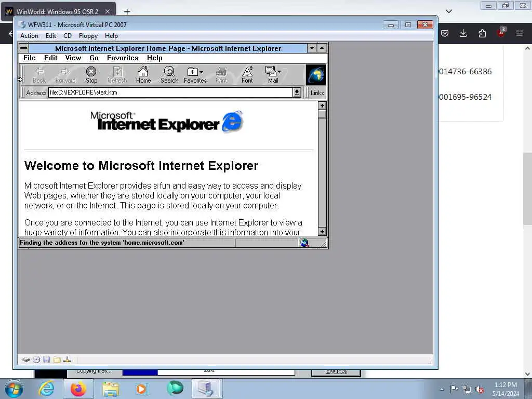
Task: Open Internet Explorer Edit menu
Action: tap(50, 58)
